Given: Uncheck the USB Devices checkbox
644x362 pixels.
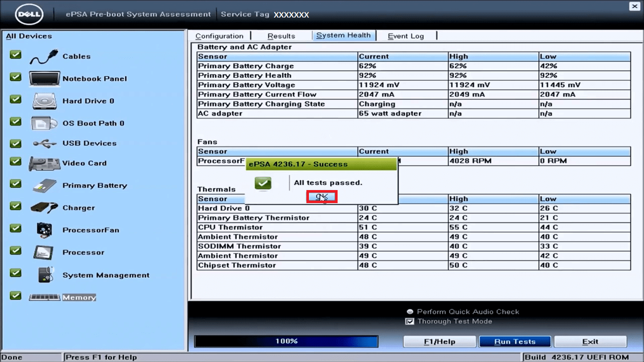Looking at the screenshot, I should [x=16, y=143].
